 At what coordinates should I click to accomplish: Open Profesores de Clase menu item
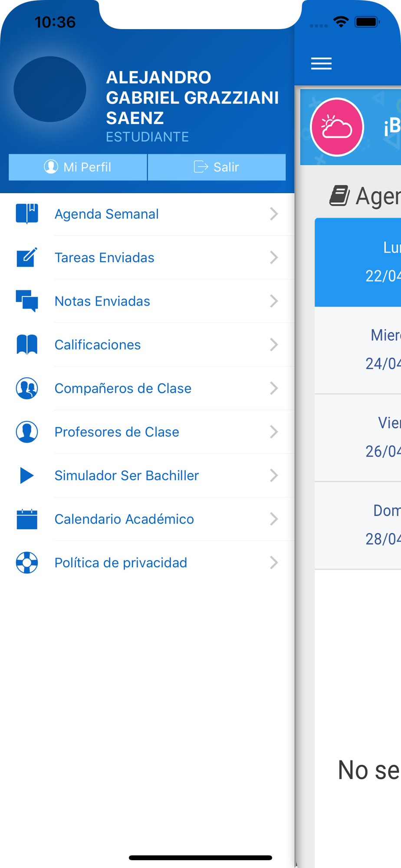(x=147, y=432)
